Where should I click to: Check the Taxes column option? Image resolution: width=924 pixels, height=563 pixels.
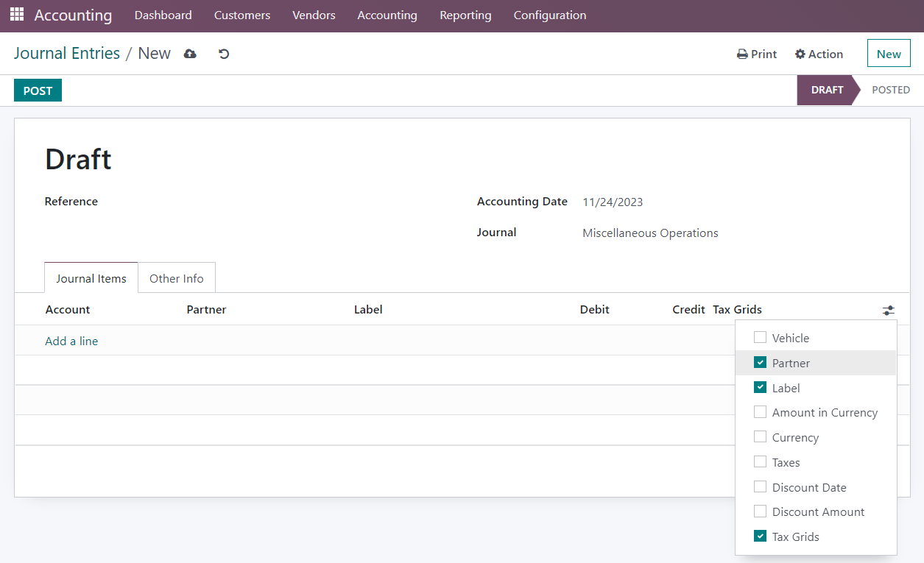point(761,462)
